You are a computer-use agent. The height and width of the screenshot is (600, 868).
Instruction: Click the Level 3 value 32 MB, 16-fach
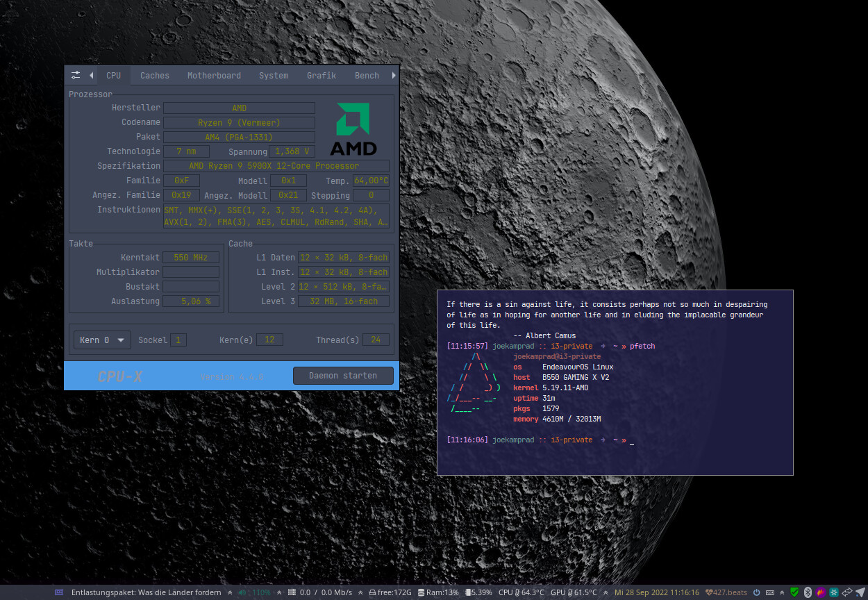(x=344, y=301)
